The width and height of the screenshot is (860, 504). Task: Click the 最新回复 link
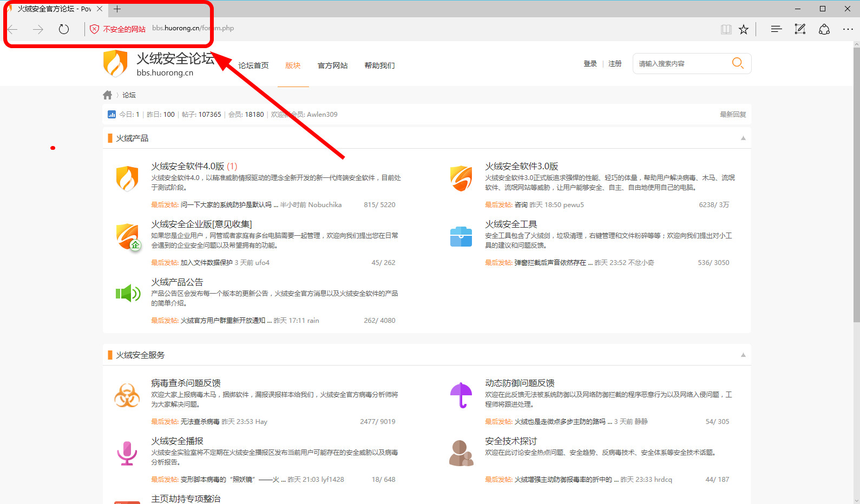[x=733, y=115]
